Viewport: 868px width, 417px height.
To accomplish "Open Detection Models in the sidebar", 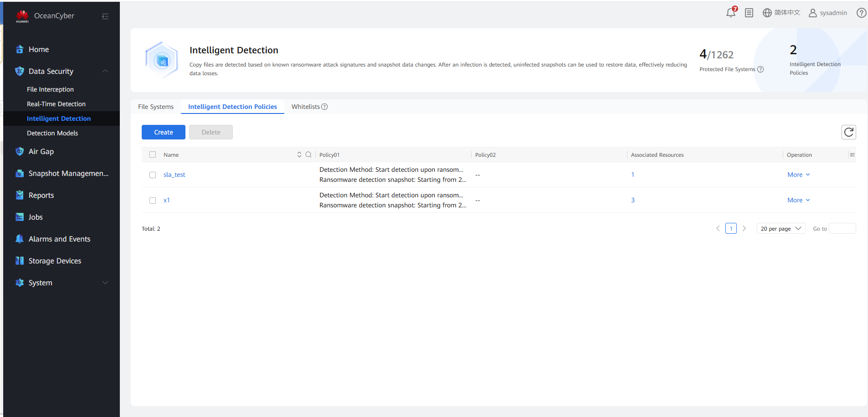I will click(x=52, y=133).
